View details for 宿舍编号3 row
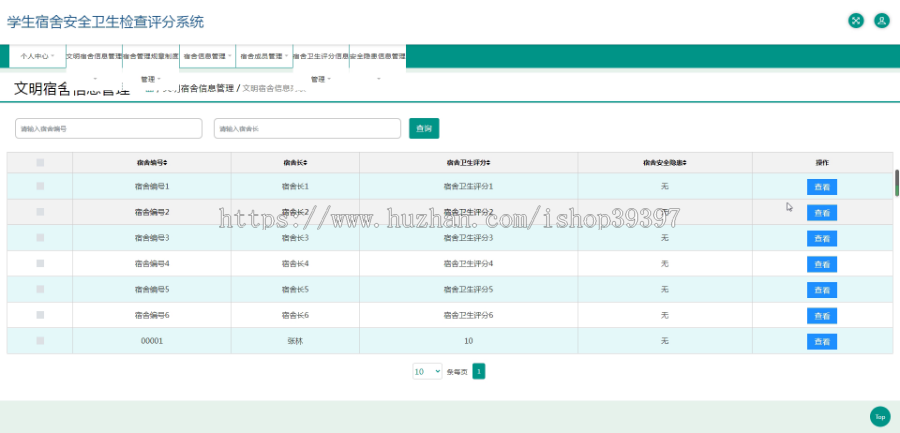The image size is (900, 433). pos(822,239)
